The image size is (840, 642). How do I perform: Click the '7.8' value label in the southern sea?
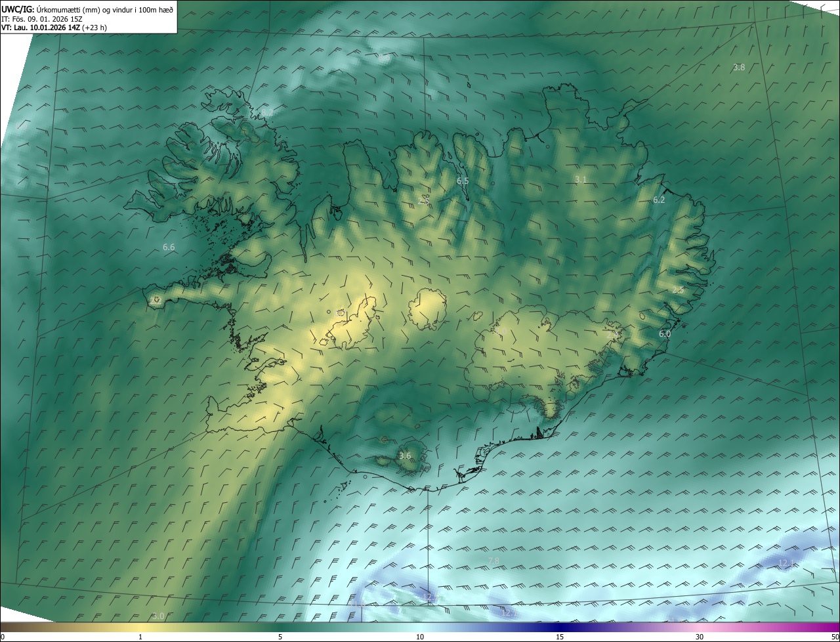click(493, 561)
